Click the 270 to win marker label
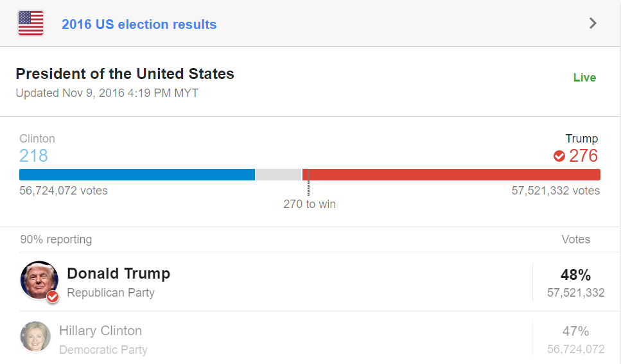621x364 pixels. coord(310,204)
